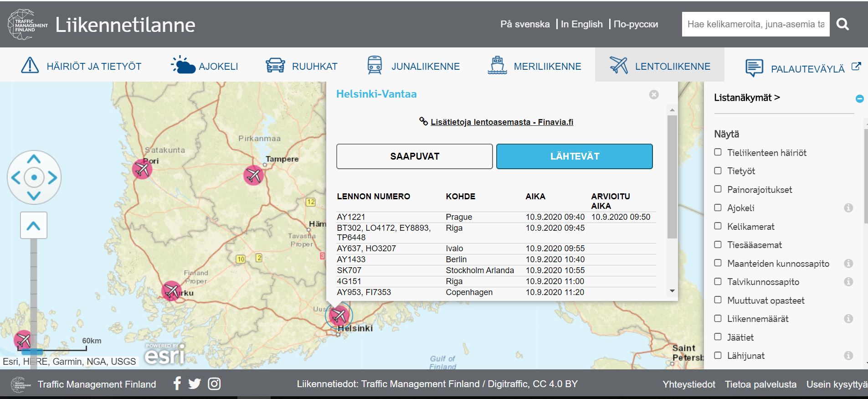The height and width of the screenshot is (399, 868).
Task: Check the Lähijunat layer option
Action: pos(718,355)
